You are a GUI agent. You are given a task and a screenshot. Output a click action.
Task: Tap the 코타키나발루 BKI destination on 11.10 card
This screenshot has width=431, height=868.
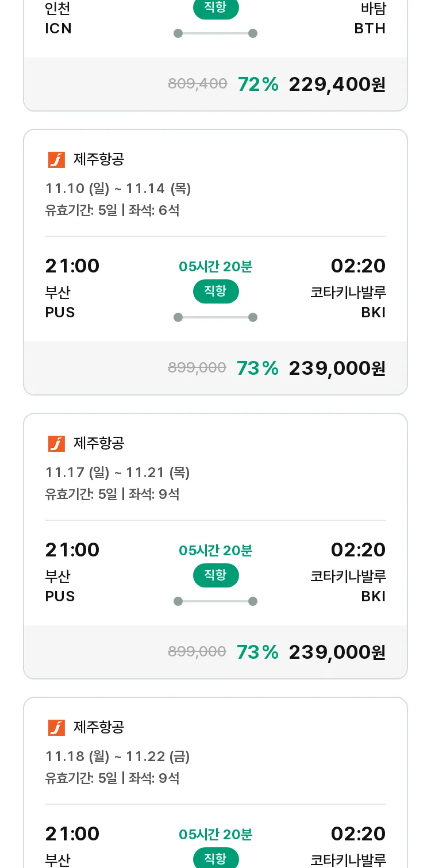click(348, 302)
